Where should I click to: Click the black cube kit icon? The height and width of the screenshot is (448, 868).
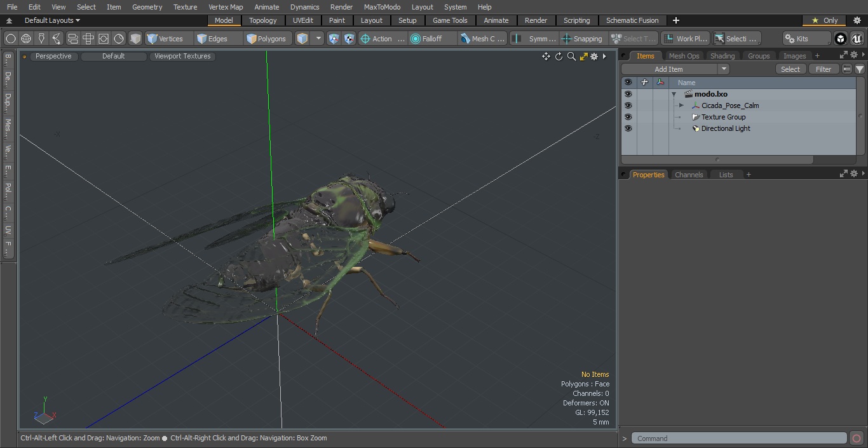(841, 39)
